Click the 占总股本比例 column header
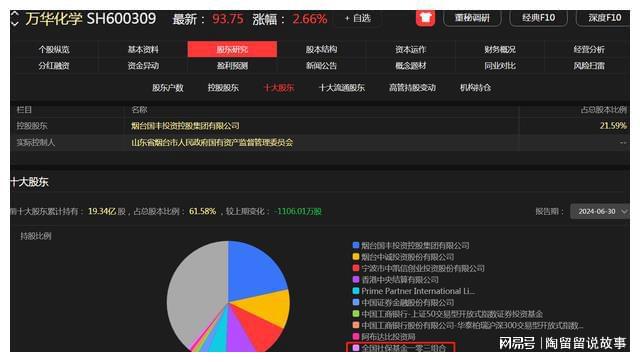The width and height of the screenshot is (640, 362). [603, 110]
